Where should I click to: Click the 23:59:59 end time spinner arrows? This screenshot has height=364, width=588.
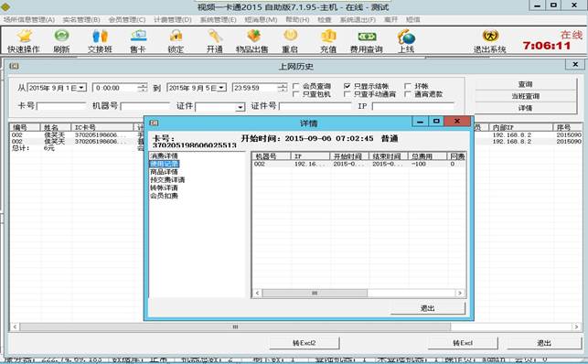[x=282, y=88]
